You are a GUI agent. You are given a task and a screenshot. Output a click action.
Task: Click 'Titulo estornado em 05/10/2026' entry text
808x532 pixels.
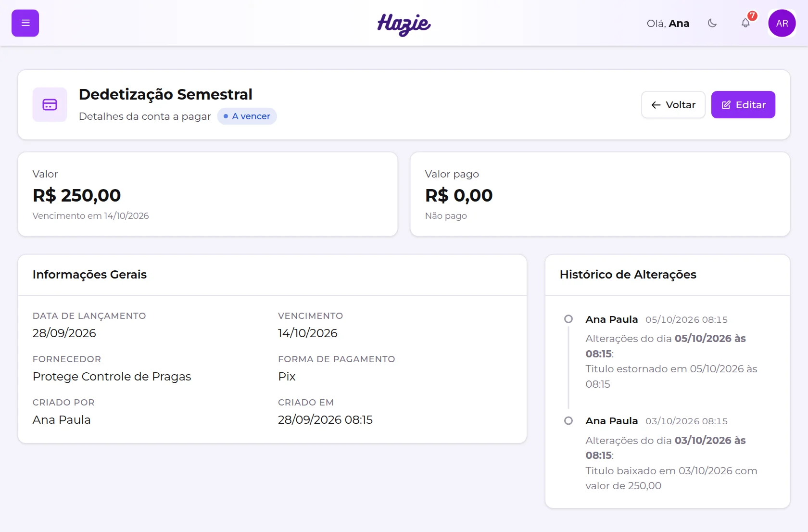pos(671,377)
